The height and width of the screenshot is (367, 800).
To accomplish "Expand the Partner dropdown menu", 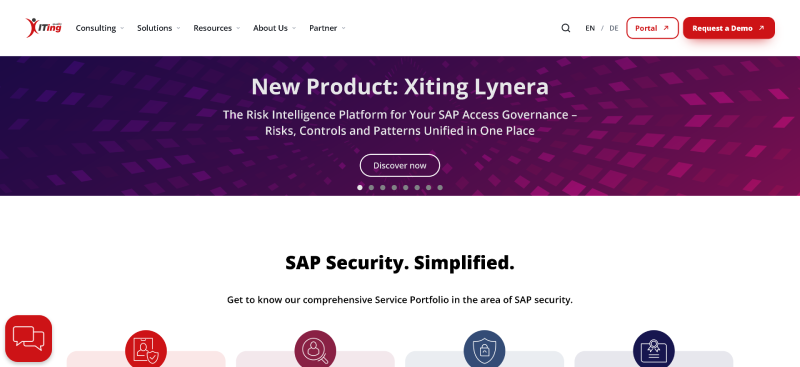I will (x=327, y=28).
